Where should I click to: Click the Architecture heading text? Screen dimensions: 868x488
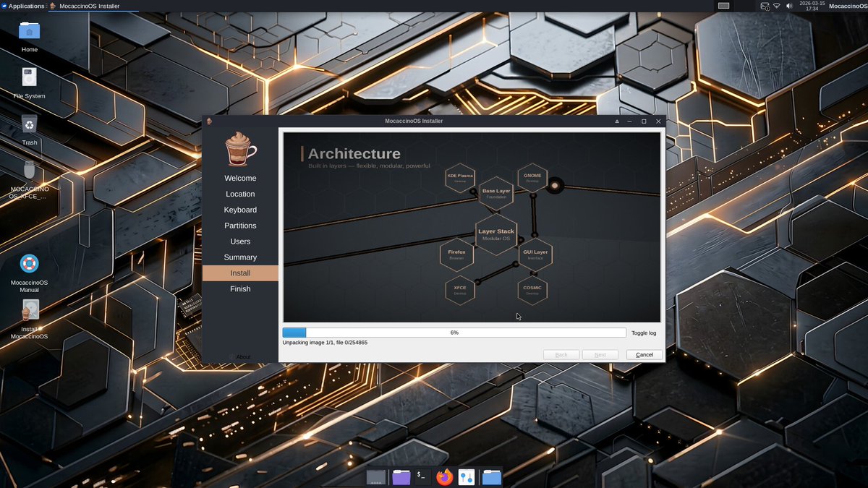[354, 153]
